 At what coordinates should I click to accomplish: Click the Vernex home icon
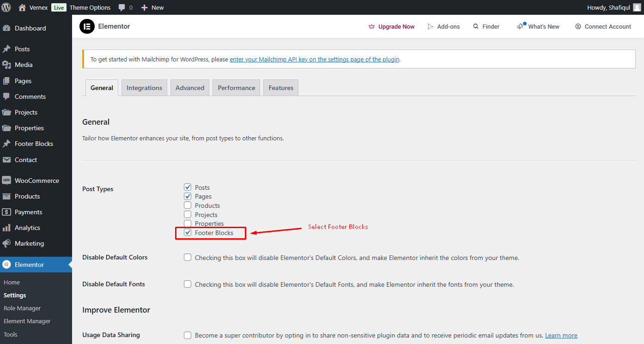22,7
